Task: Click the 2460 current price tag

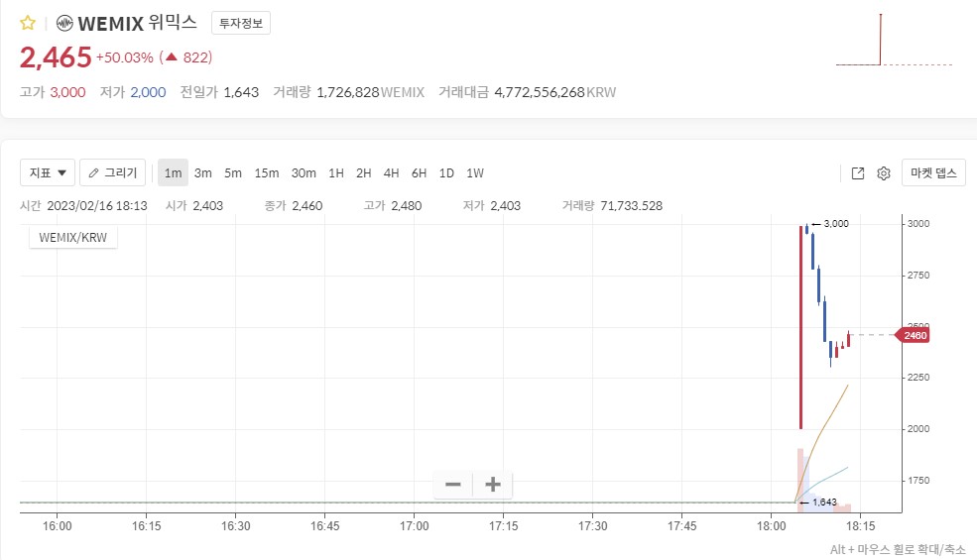Action: pos(913,335)
